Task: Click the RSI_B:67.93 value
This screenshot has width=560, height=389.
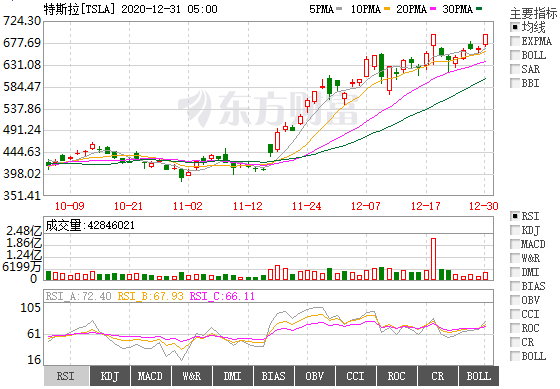Action: [x=150, y=296]
